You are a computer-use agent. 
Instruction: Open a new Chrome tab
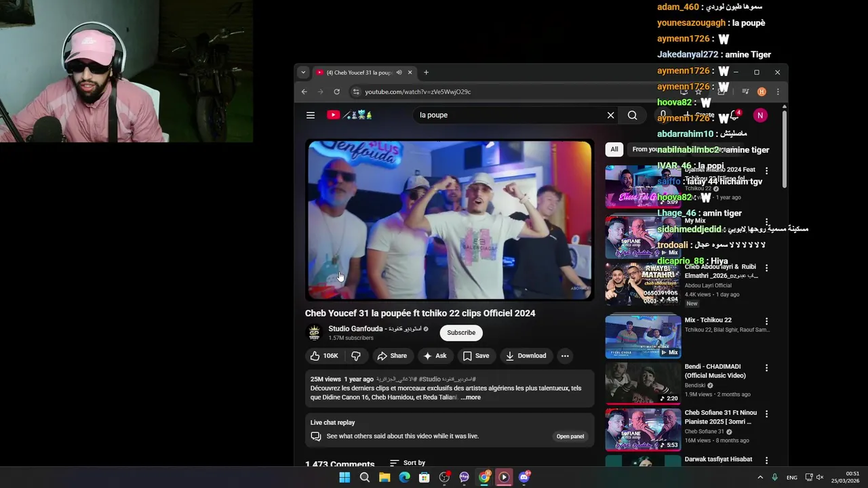coord(426,73)
